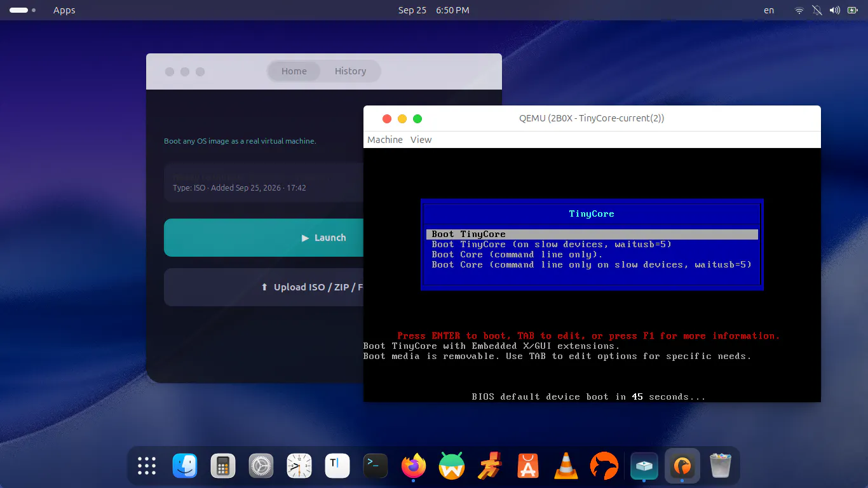Open the View menu in the QEMU window

coord(421,140)
